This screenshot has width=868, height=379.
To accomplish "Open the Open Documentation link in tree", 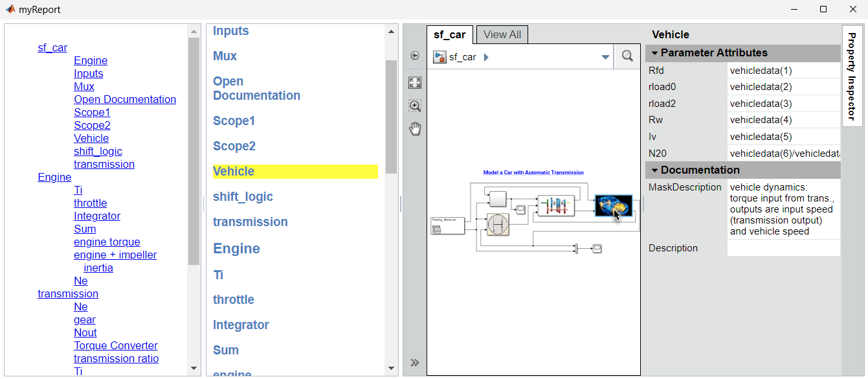I will [x=125, y=99].
